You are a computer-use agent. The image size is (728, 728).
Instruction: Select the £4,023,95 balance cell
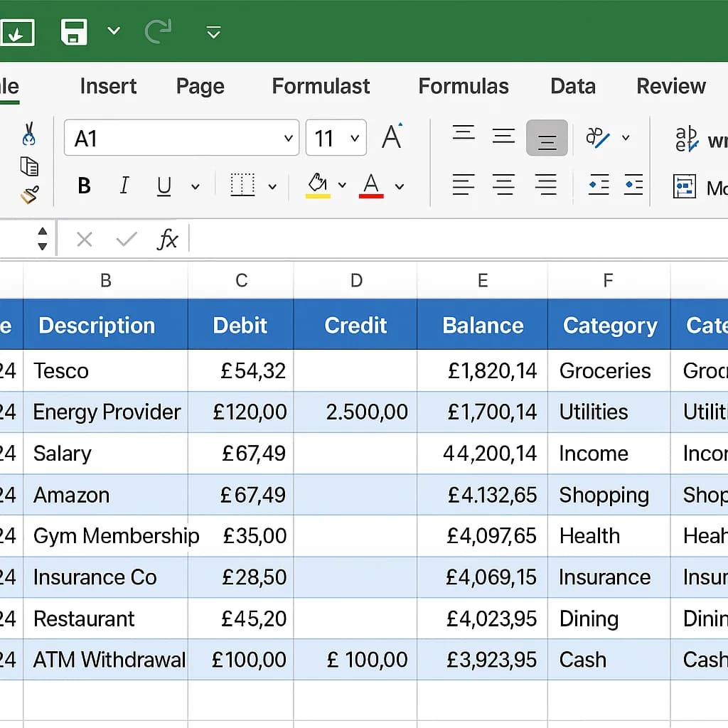483,619
